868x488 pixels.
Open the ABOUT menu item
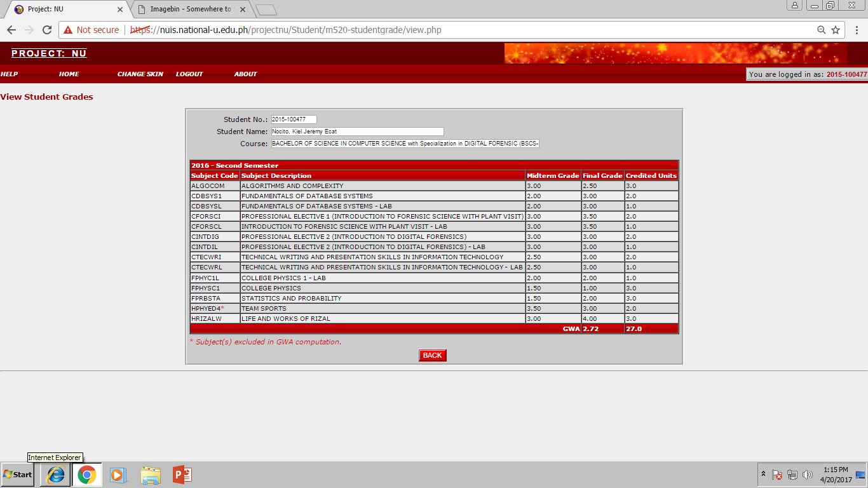click(x=245, y=74)
